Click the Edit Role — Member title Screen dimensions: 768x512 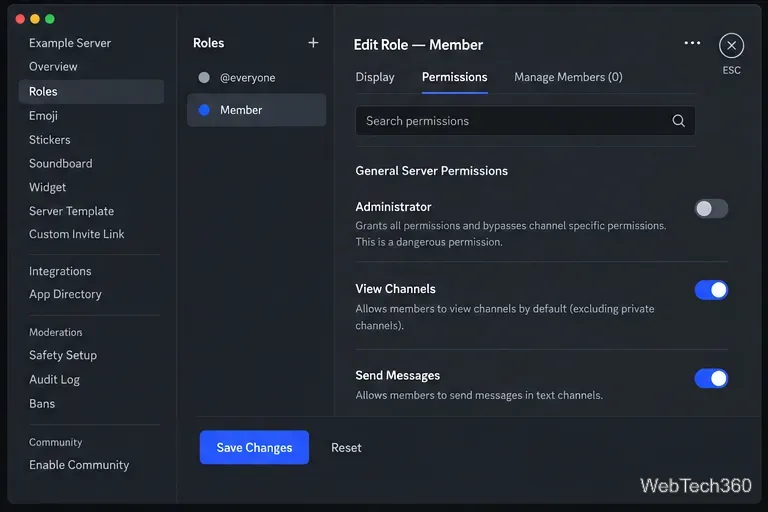click(418, 45)
